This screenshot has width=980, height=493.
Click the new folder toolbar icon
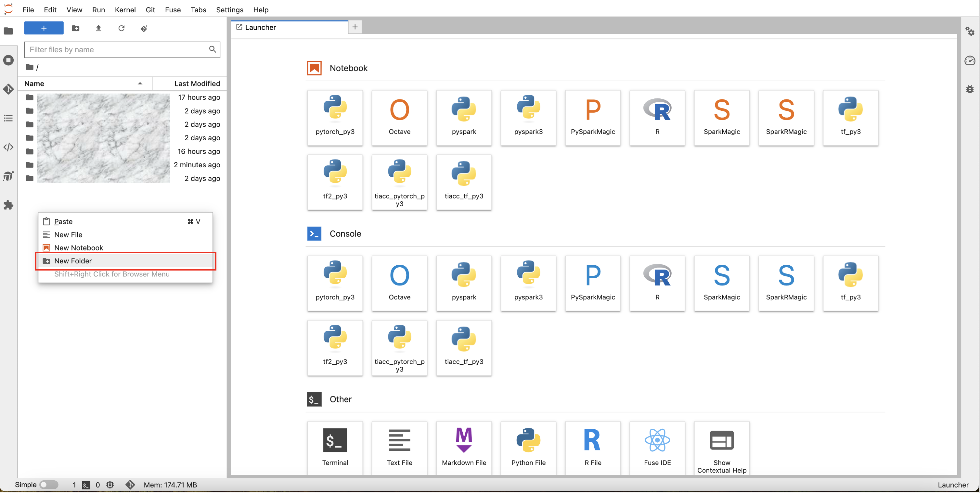click(x=76, y=28)
